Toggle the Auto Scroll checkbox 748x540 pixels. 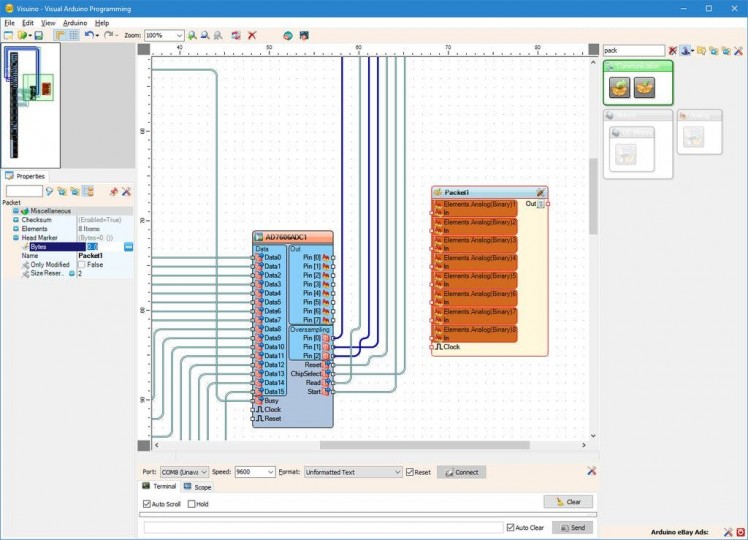coord(148,504)
